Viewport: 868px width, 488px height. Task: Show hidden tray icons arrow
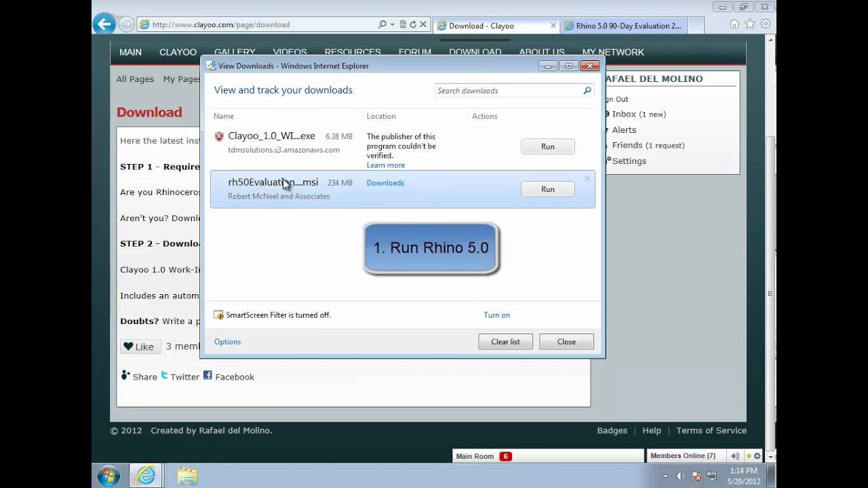click(665, 476)
